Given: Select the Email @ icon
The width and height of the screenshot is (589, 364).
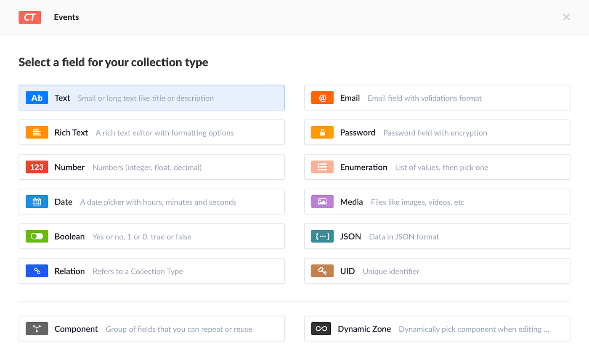Looking at the screenshot, I should click(x=322, y=98).
